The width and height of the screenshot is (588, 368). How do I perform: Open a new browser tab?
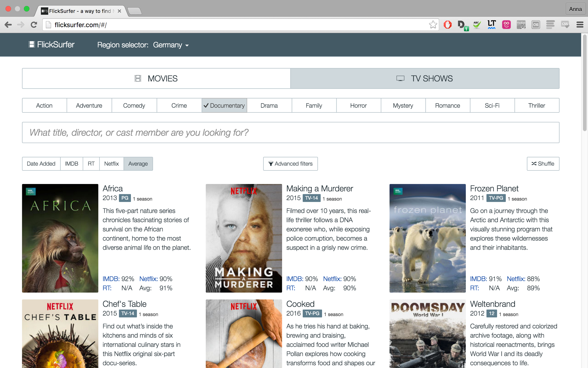tap(134, 11)
